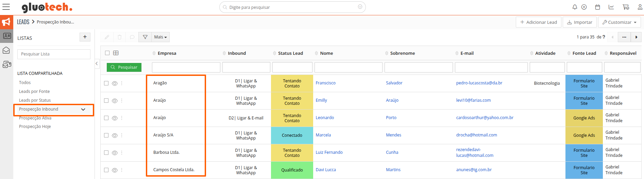Toggle the select-all checkbox in header
The image size is (644, 179).
[x=107, y=53]
